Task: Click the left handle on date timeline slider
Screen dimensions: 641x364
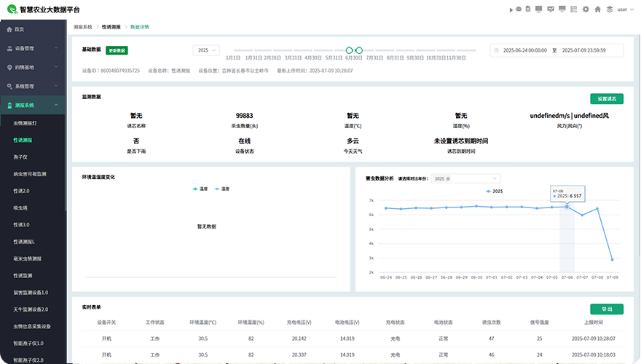Action: coord(350,50)
